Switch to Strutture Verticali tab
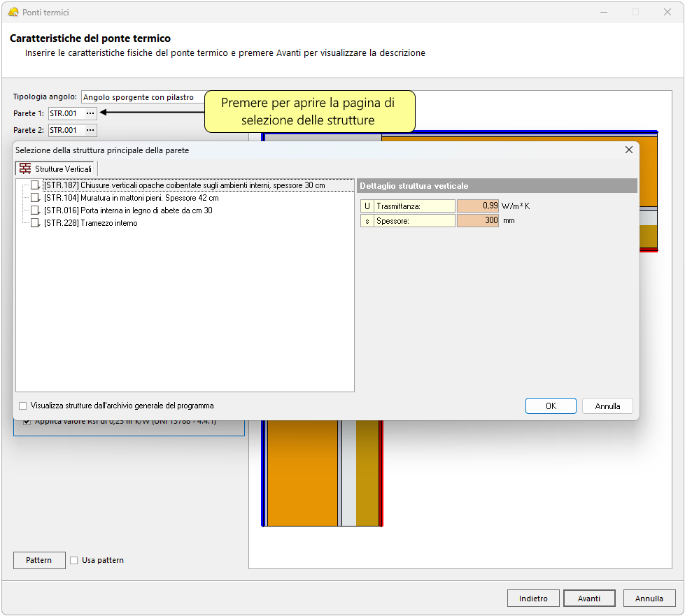The height and width of the screenshot is (616, 685). [x=57, y=169]
